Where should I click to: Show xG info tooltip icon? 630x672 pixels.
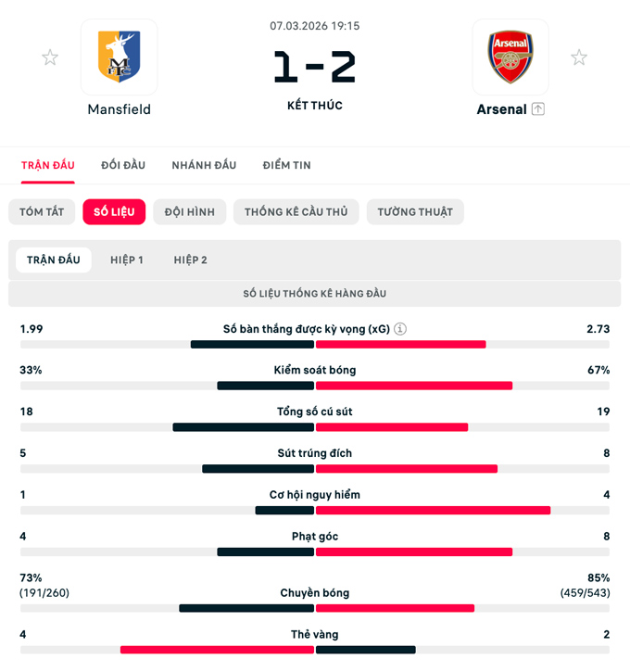[x=400, y=329]
